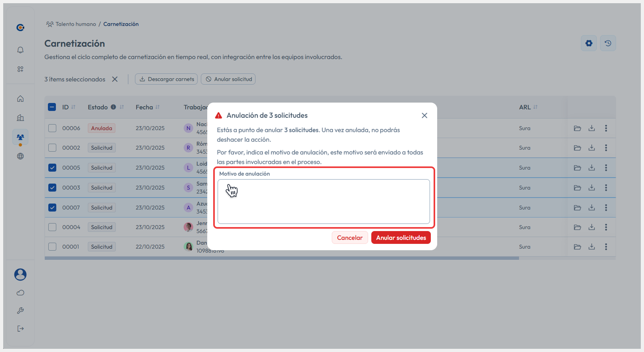Open three-dot menu for row 00007
The width and height of the screenshot is (644, 352).
point(606,208)
